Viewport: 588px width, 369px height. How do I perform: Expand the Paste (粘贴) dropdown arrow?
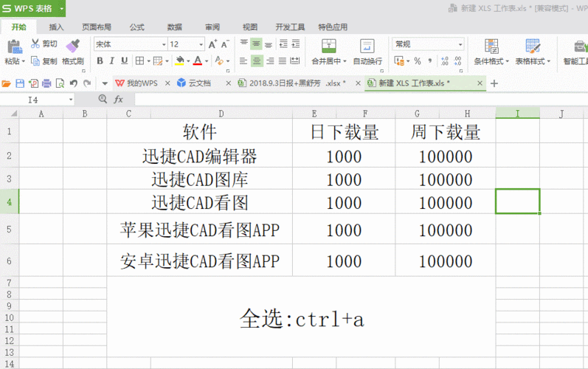coord(24,61)
